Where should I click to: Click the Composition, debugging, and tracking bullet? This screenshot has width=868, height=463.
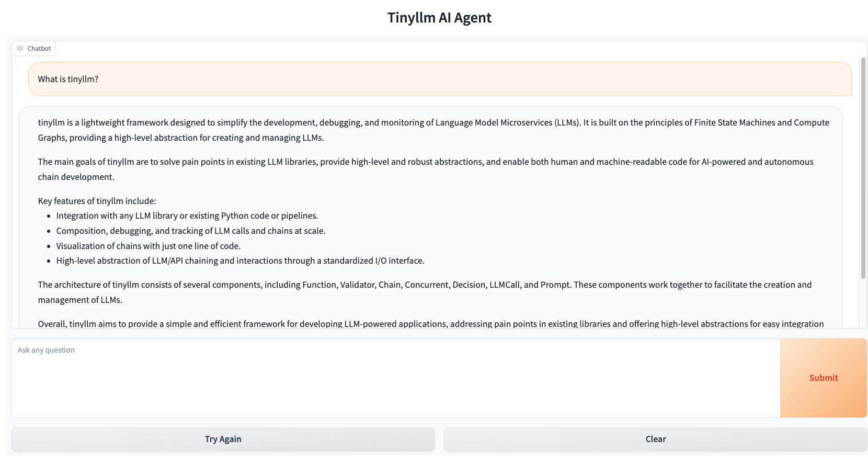click(190, 230)
